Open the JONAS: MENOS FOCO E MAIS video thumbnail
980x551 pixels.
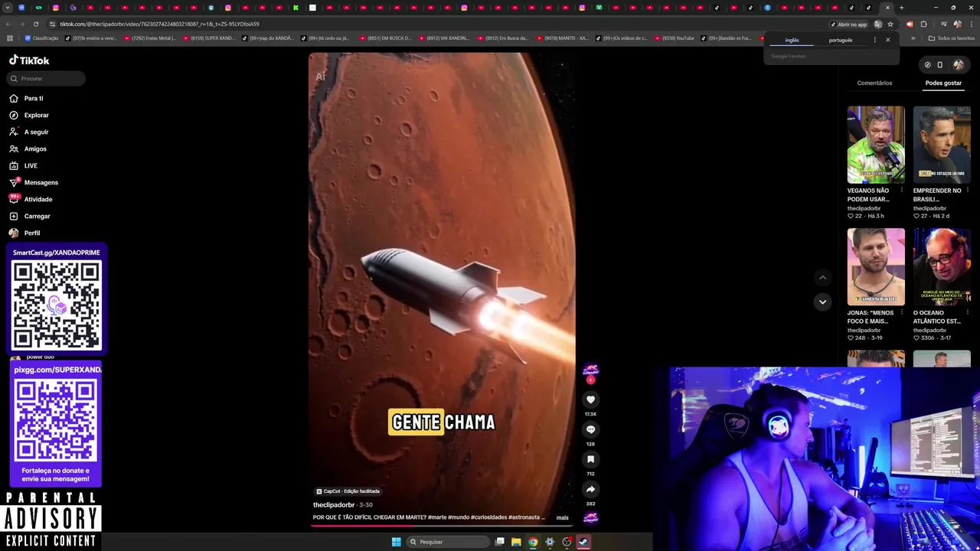[876, 266]
